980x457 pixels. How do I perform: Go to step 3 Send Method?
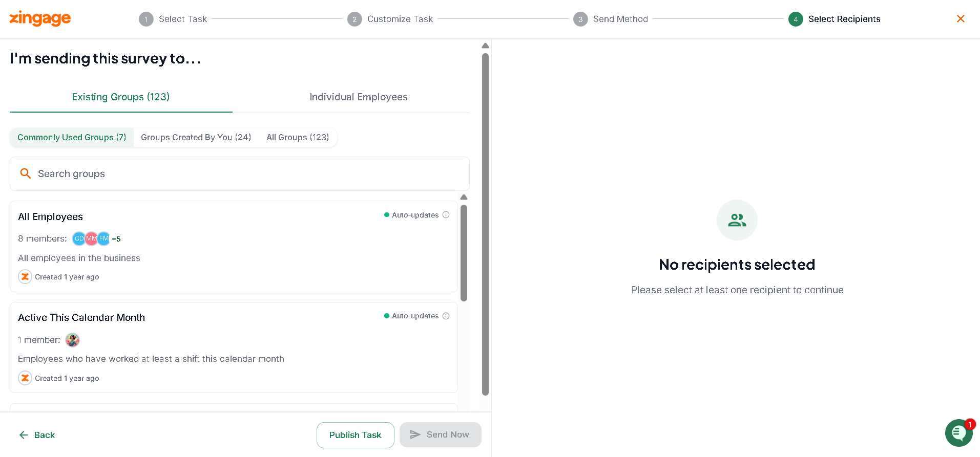611,19
